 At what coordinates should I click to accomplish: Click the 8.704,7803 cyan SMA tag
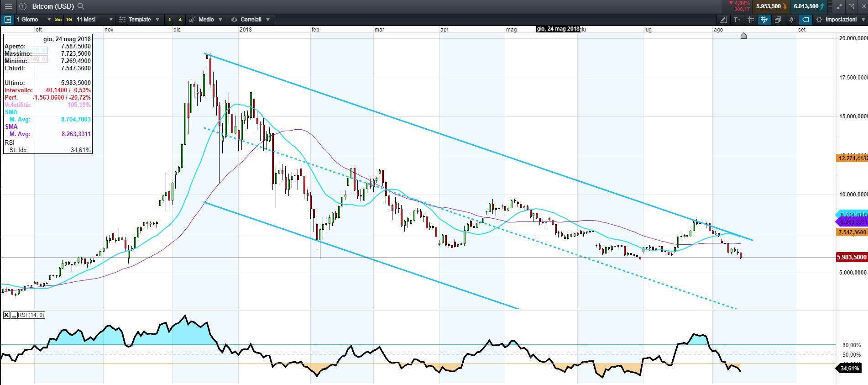[852, 215]
